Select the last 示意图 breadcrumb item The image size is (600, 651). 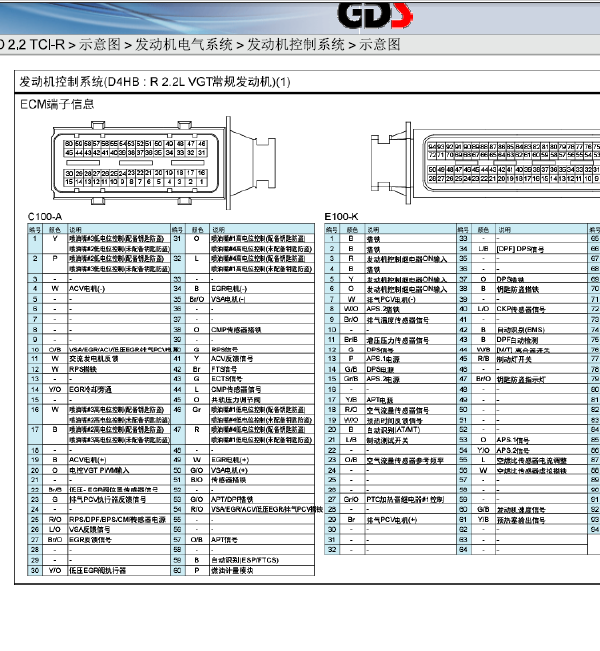coord(380,45)
